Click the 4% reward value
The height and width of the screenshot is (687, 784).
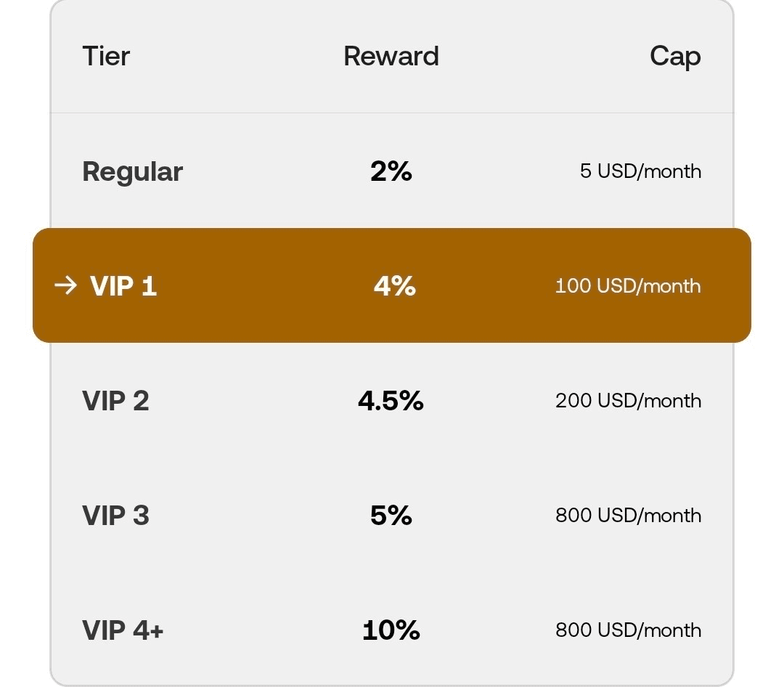(x=394, y=285)
